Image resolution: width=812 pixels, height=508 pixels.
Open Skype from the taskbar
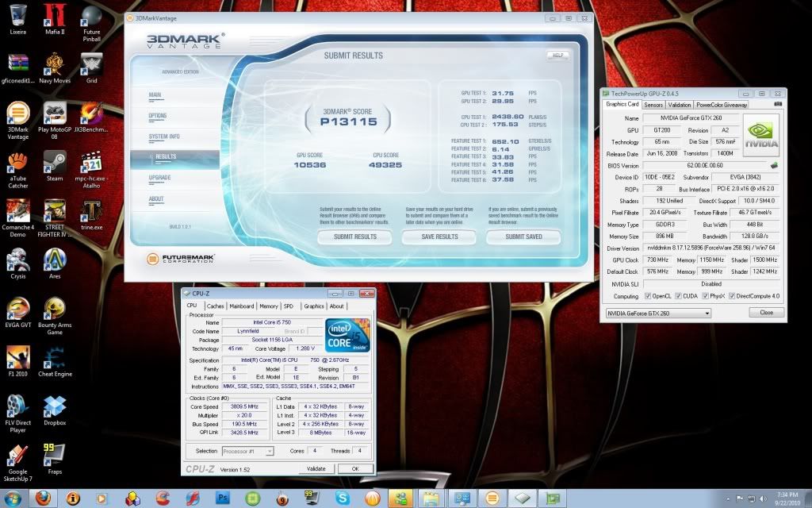pyautogui.click(x=343, y=498)
